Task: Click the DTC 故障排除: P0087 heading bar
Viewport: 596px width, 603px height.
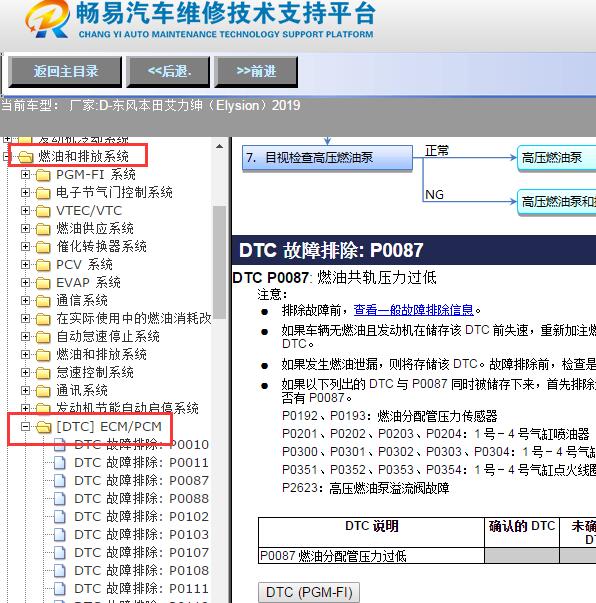Action: [414, 250]
